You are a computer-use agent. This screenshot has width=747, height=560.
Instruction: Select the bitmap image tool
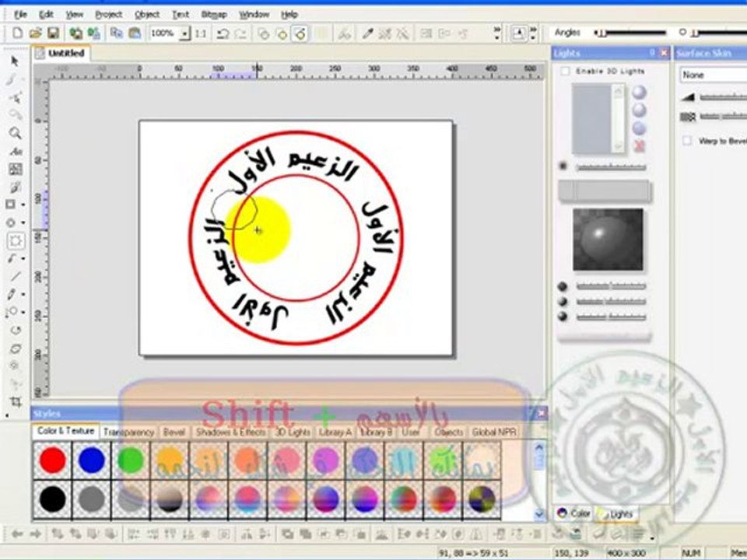click(x=16, y=169)
